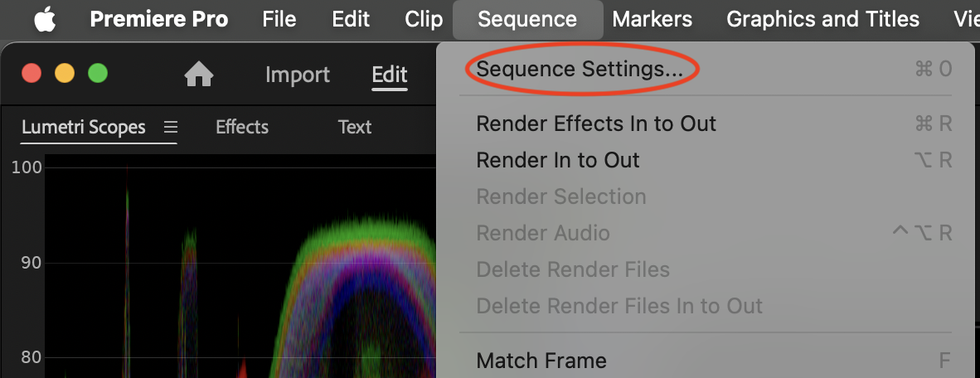Viewport: 980px width, 378px height.
Task: Switch to the Text panel tab
Action: point(355,127)
